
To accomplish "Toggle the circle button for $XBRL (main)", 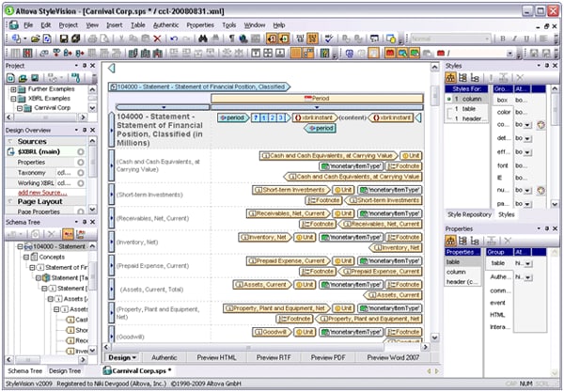I will [x=81, y=151].
